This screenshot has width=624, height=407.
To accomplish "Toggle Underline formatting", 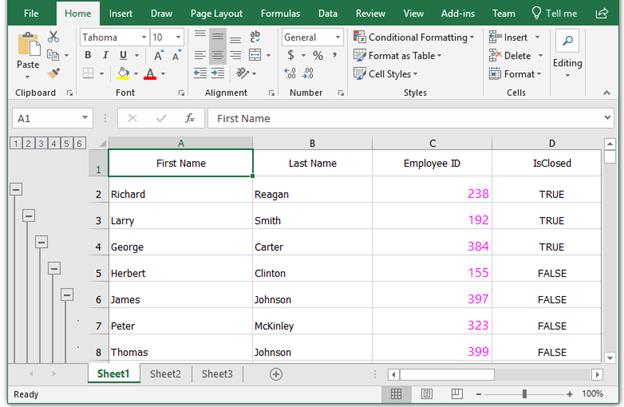I will pos(123,55).
